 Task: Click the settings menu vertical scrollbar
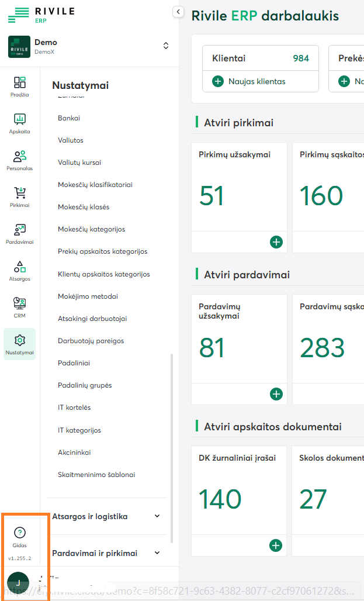pyautogui.click(x=171, y=444)
